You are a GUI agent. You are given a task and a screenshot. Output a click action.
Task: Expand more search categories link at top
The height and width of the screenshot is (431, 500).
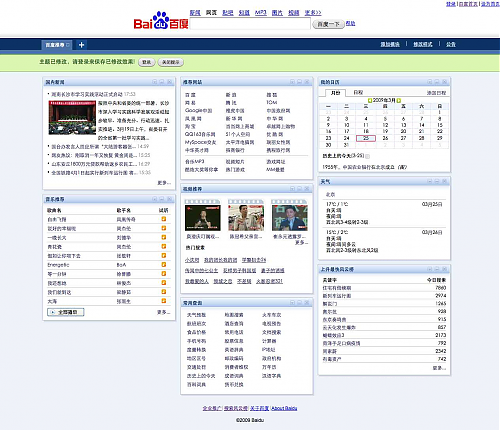tap(313, 13)
